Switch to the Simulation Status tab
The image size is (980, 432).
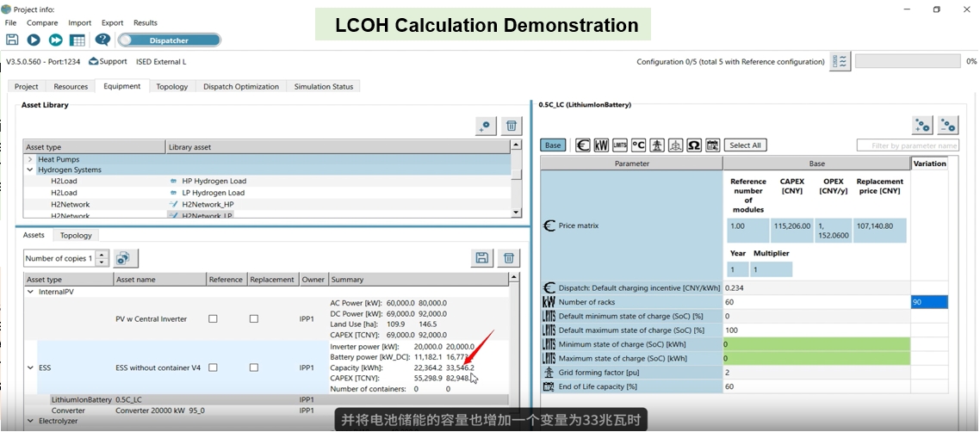[324, 87]
